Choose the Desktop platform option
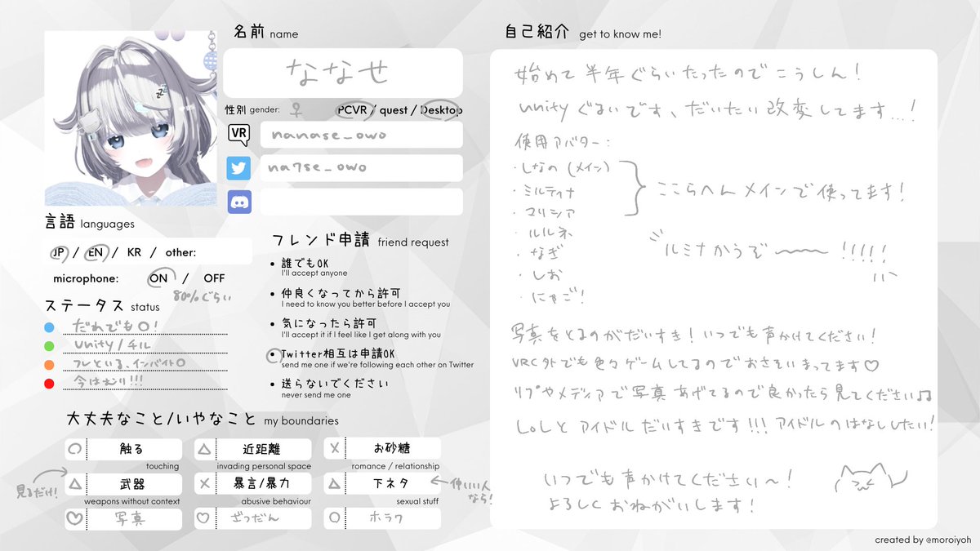This screenshot has width=980, height=551. (x=442, y=110)
